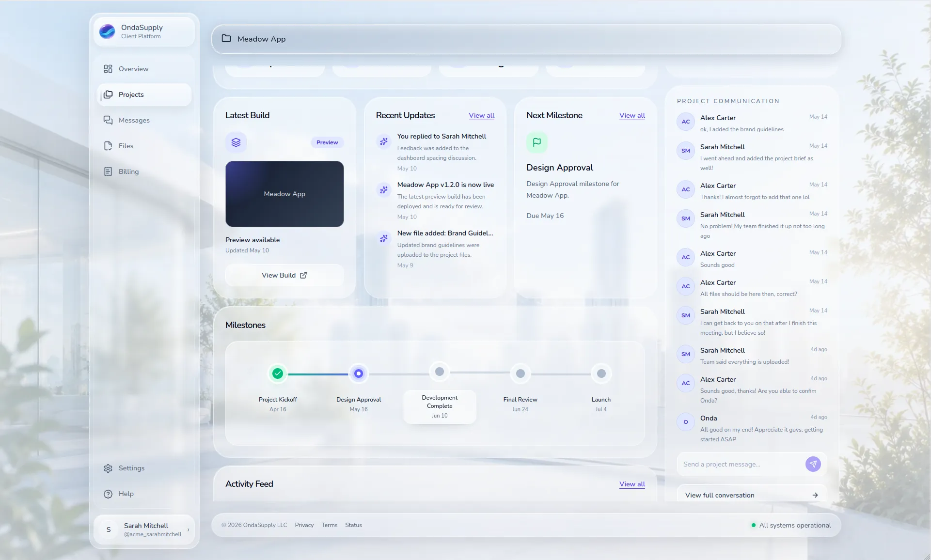Click 'Team said everything is uploaded!' message

(744, 362)
